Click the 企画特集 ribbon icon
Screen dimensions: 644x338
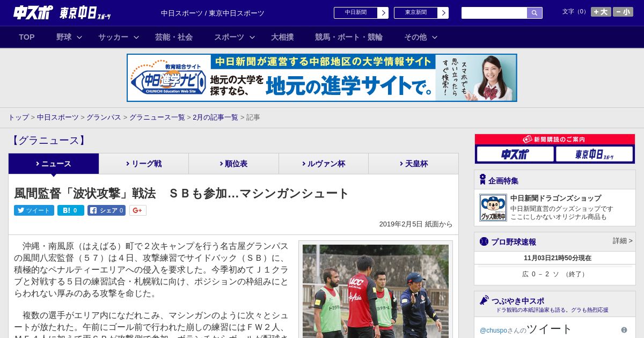482,180
